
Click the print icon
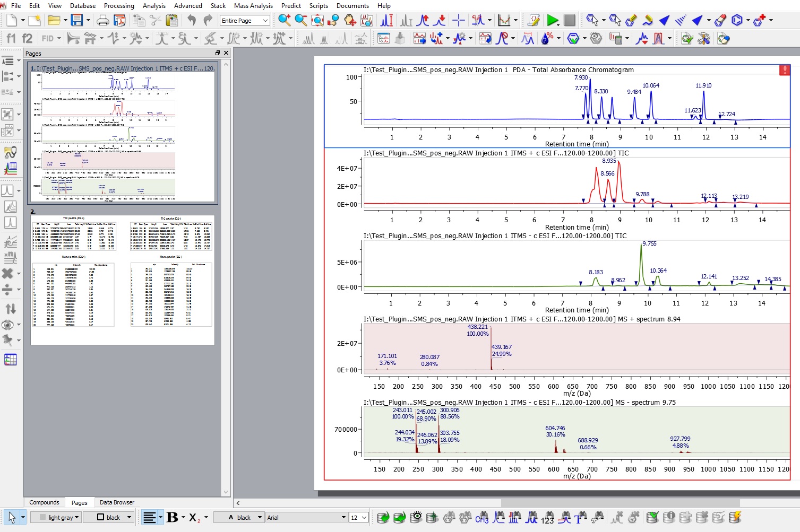(x=103, y=20)
